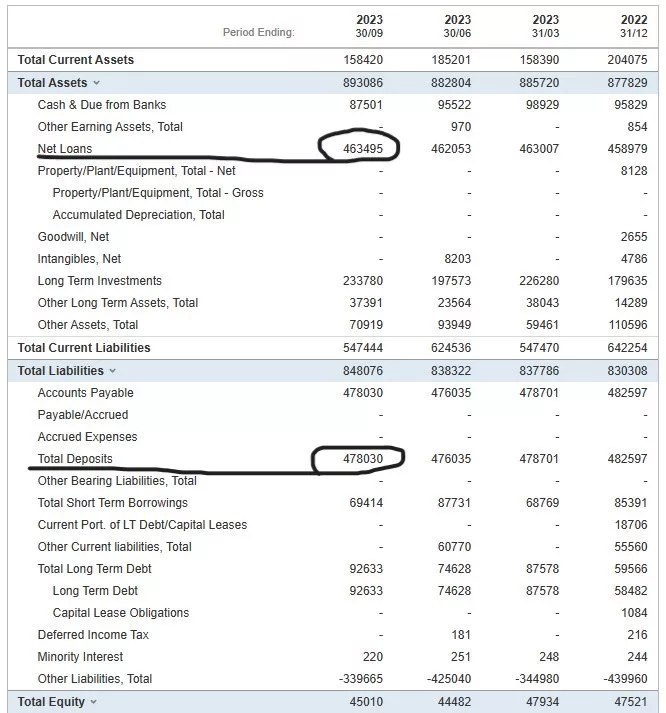
Task: Click the 2023 31/03 period column header
Action: coord(546,26)
